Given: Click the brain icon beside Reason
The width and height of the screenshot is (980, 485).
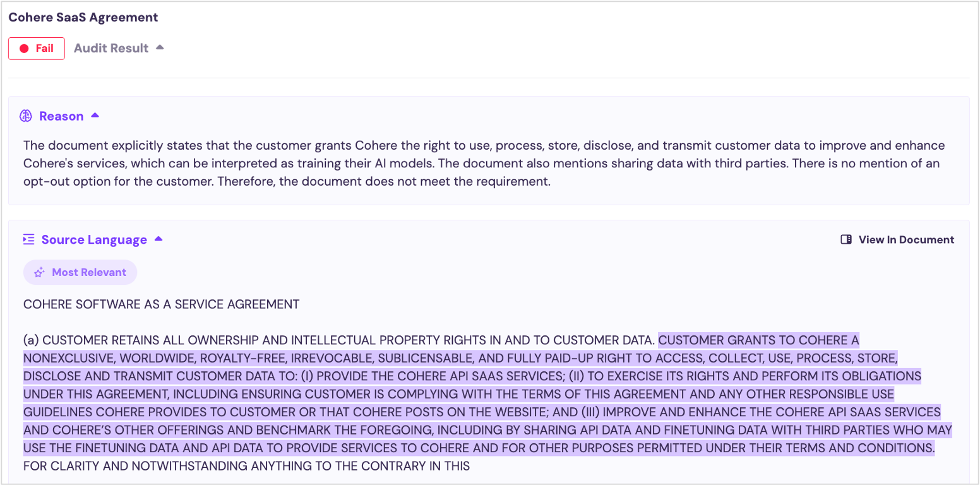Looking at the screenshot, I should coord(26,116).
